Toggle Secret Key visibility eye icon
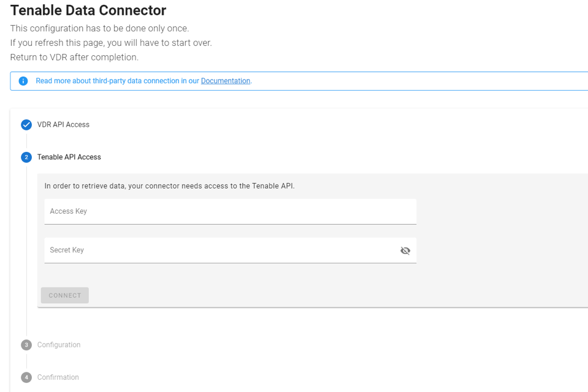This screenshot has height=392, width=588. pos(405,251)
